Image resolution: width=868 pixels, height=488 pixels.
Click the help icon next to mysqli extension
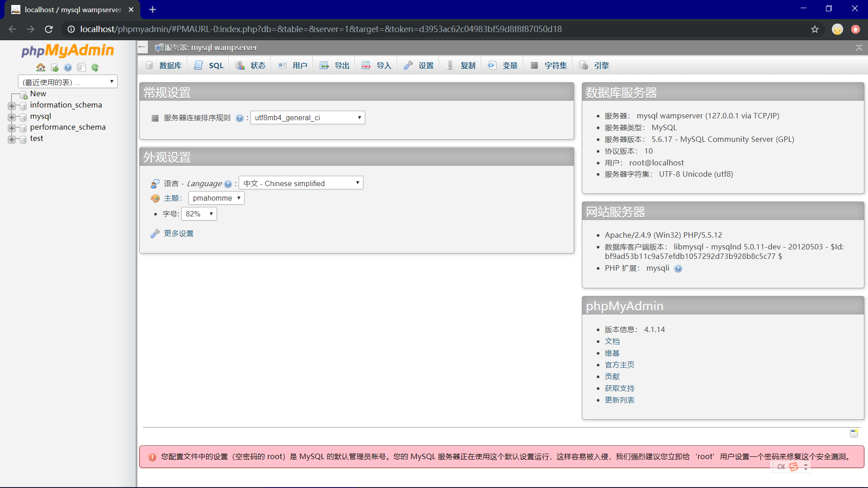pos(678,268)
